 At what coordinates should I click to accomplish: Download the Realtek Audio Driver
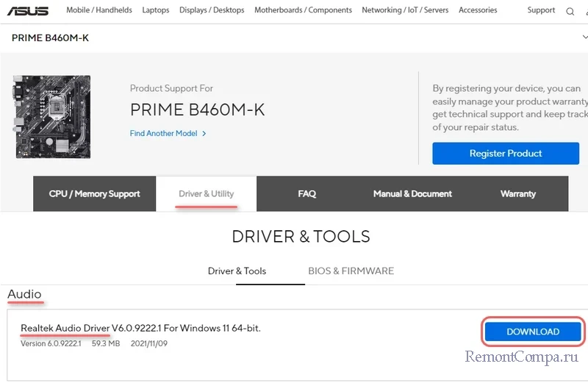point(533,332)
